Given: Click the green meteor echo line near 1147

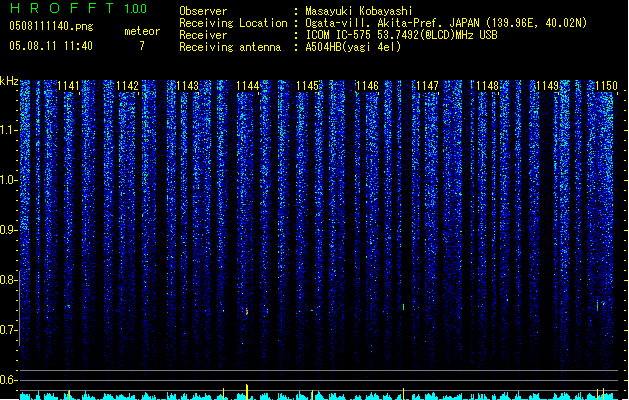Looking at the screenshot, I should (403, 307).
